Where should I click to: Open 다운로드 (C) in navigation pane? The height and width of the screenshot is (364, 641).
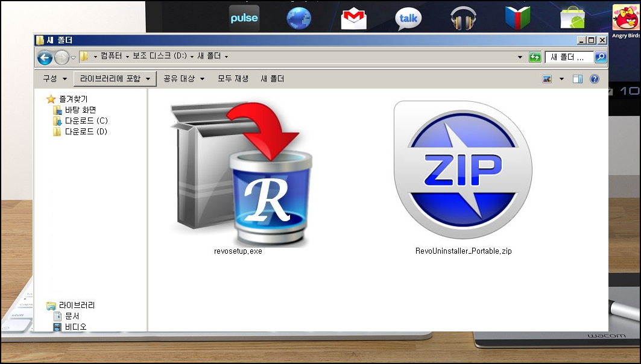pos(86,121)
